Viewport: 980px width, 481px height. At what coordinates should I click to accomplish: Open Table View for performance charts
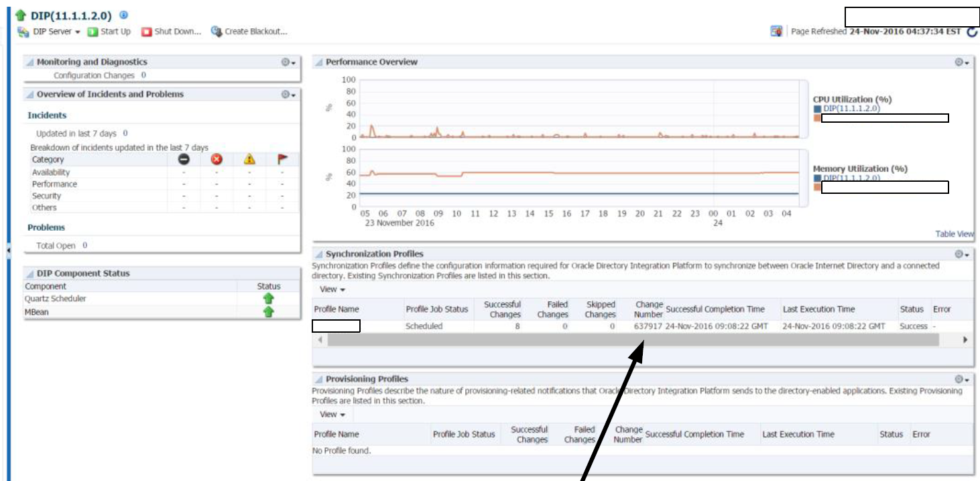(x=954, y=235)
